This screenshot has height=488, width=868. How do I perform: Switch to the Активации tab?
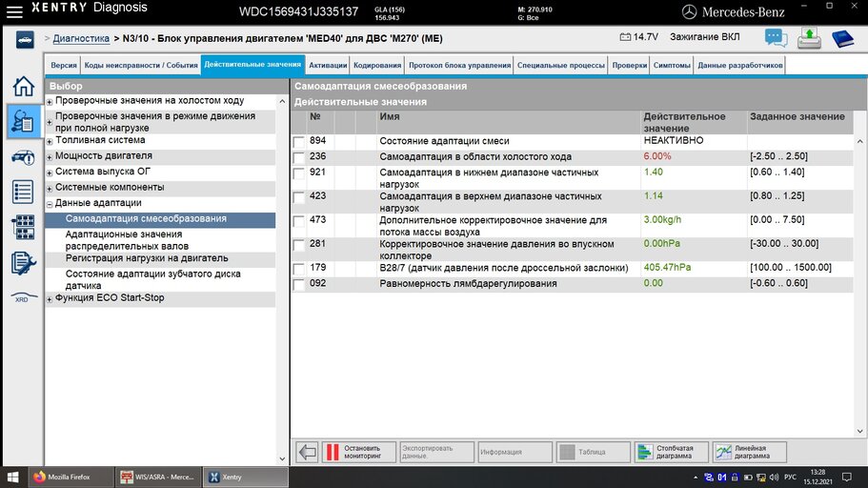tap(328, 66)
